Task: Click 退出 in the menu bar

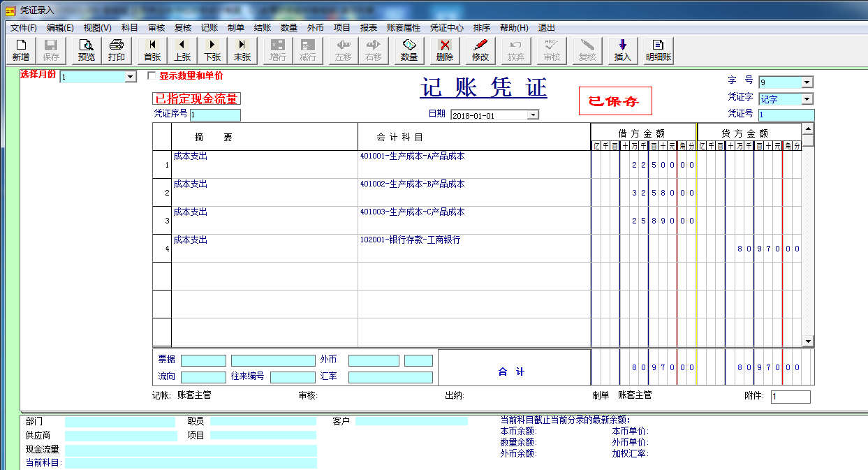Action: [547, 28]
